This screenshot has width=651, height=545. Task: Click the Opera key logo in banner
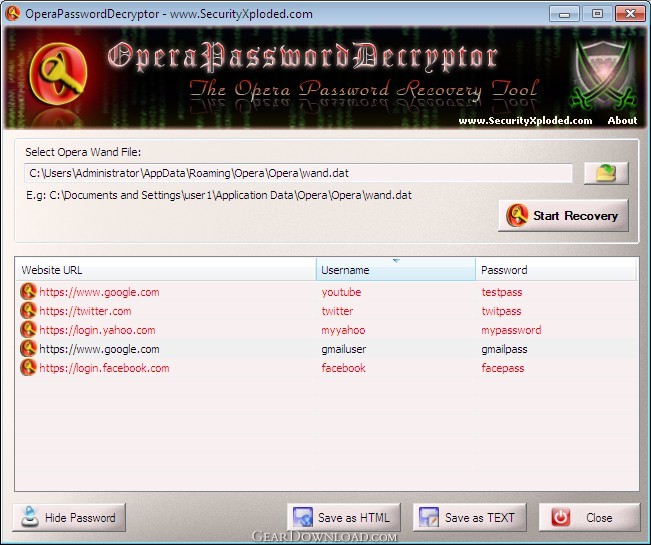tap(58, 74)
